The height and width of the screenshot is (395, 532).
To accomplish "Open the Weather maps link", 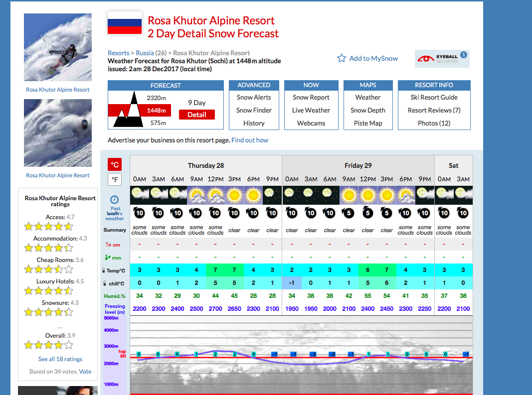I will (368, 97).
